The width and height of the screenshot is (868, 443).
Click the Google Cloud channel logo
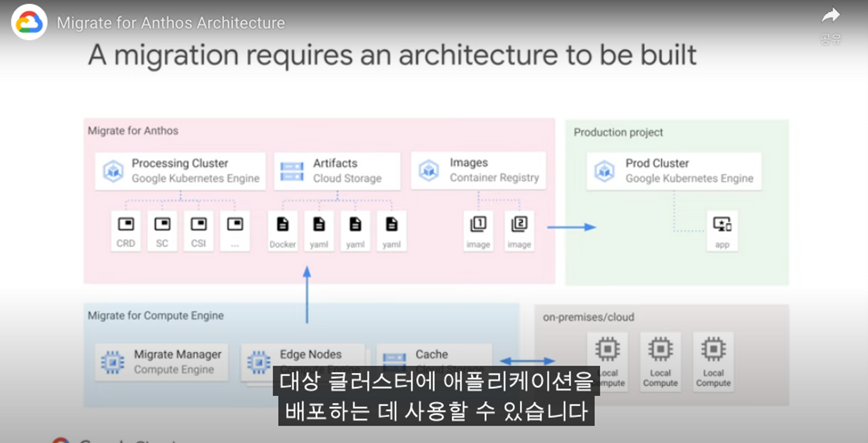tap(29, 22)
